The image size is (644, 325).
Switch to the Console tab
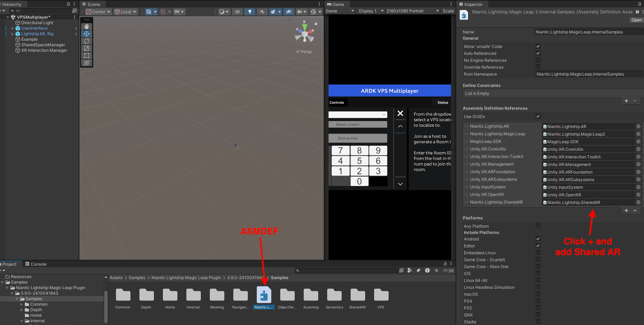click(36, 264)
